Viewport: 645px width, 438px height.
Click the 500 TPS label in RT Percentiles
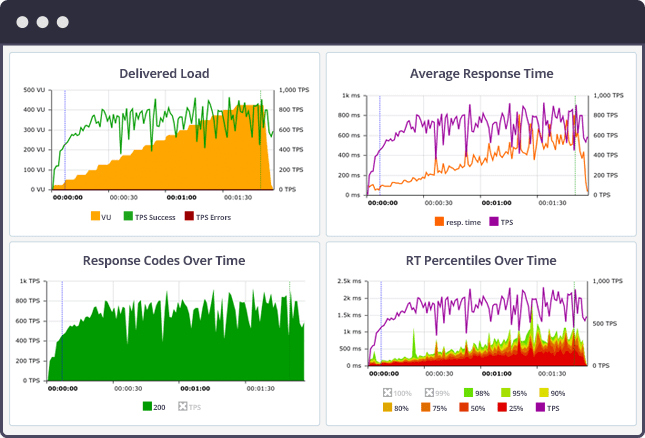[605, 324]
